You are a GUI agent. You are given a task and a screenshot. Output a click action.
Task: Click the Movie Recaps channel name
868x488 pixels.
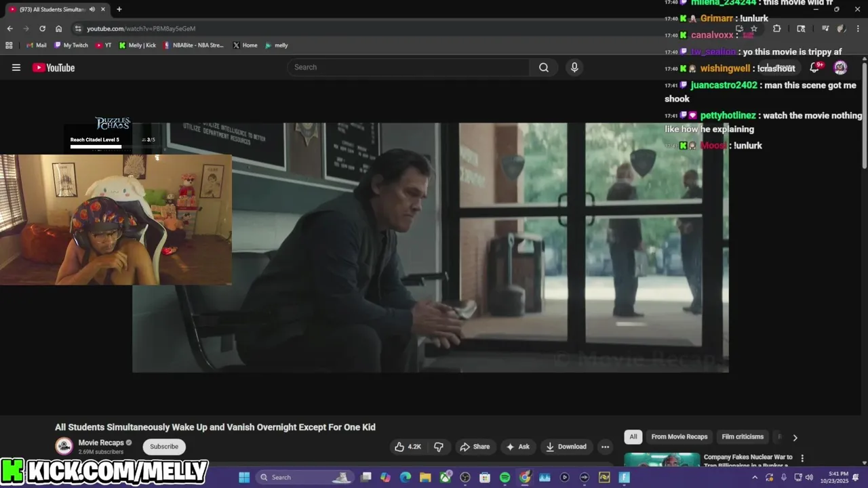[x=101, y=443]
